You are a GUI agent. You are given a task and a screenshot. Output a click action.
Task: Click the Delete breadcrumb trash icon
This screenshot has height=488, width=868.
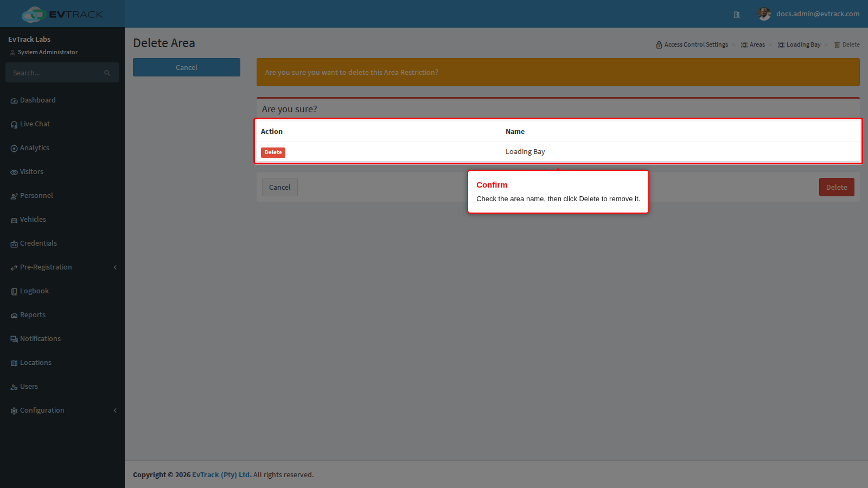[x=837, y=45]
